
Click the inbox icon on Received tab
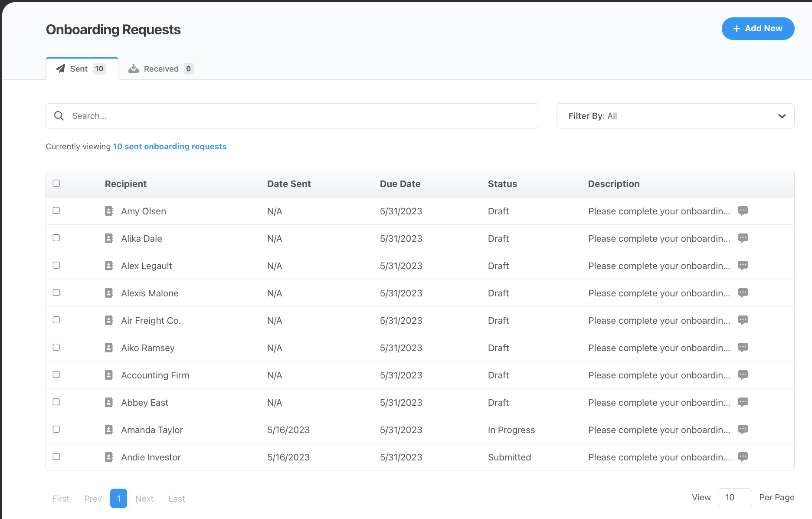(134, 68)
